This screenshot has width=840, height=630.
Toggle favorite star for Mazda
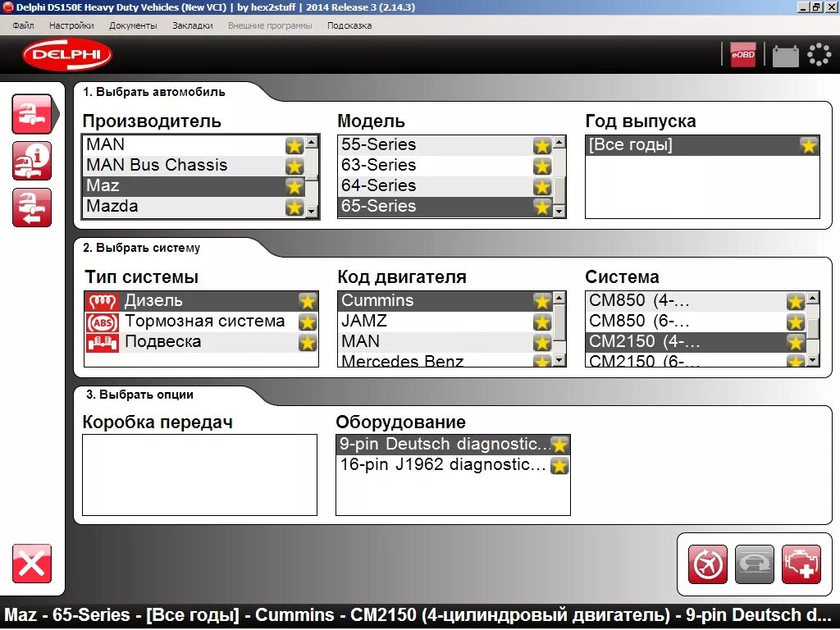[294, 206]
